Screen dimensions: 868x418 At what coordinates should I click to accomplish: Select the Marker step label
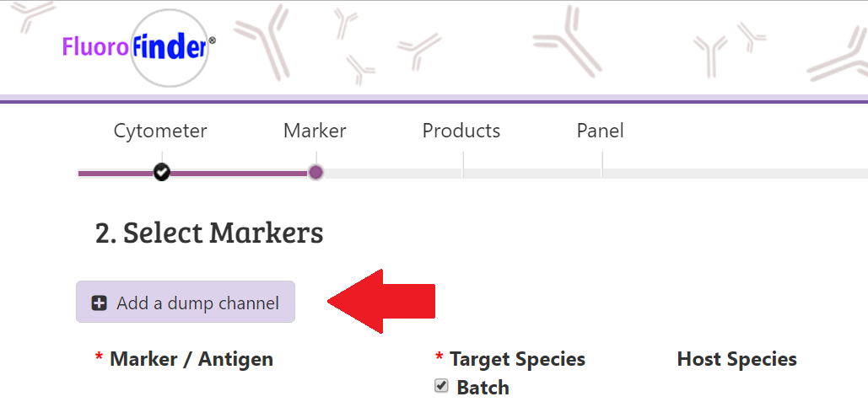pyautogui.click(x=315, y=131)
